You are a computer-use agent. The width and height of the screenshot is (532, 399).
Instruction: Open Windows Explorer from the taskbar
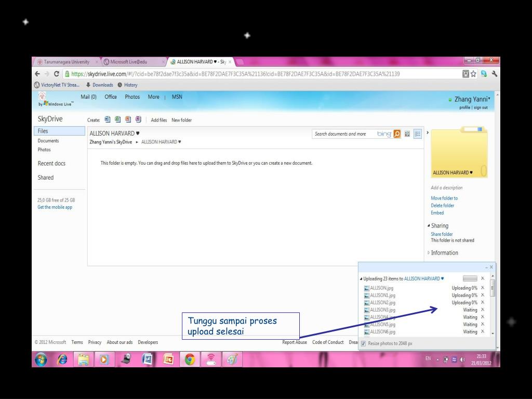(83, 360)
